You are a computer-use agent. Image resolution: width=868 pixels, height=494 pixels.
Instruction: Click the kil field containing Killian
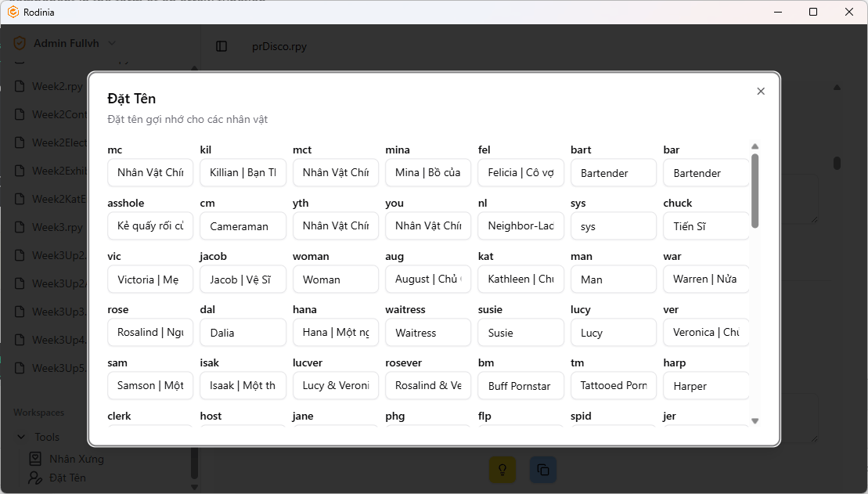coord(243,173)
